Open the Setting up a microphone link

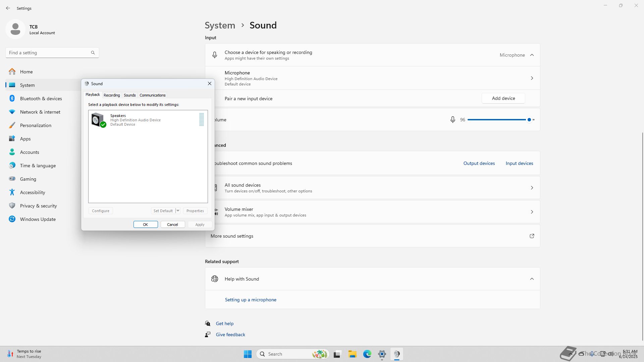click(250, 300)
